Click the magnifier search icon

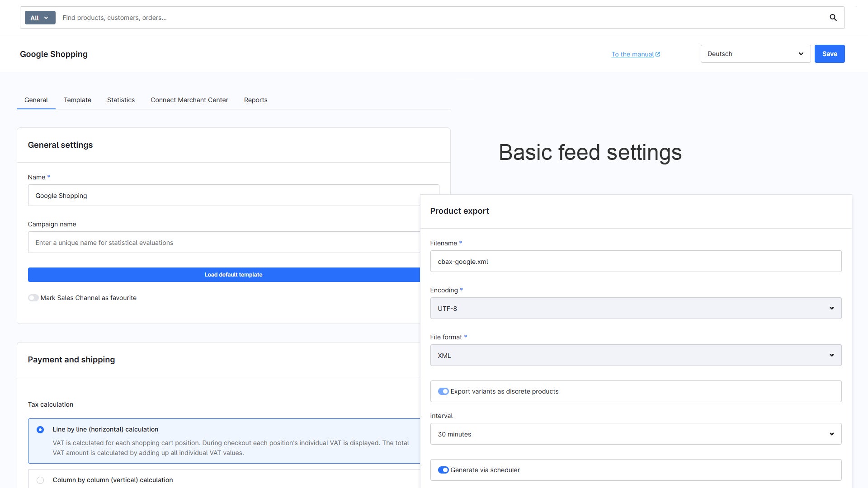(x=833, y=18)
